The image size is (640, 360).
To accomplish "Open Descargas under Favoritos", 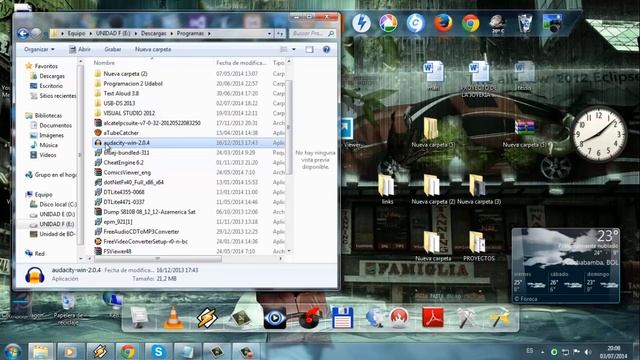I will click(x=52, y=76).
